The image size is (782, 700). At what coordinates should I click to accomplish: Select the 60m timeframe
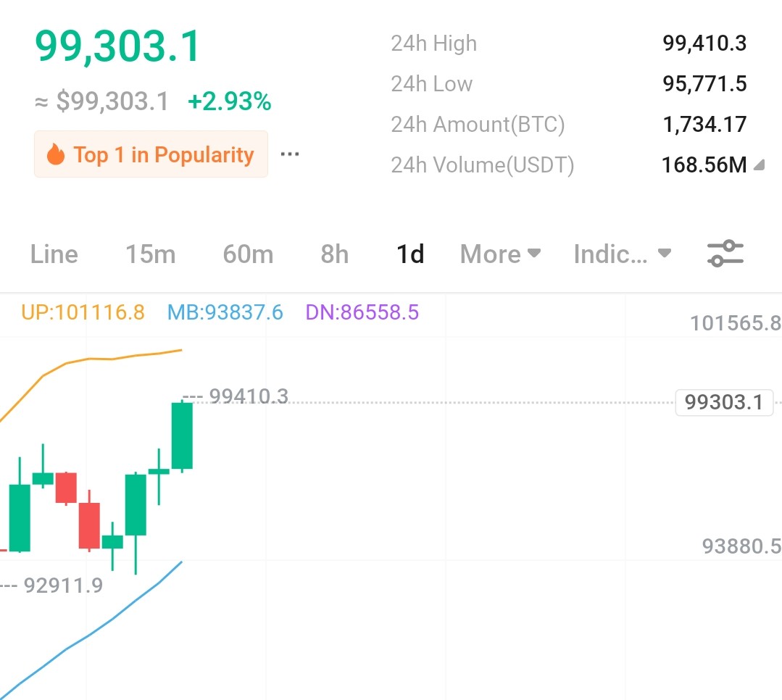pos(248,254)
